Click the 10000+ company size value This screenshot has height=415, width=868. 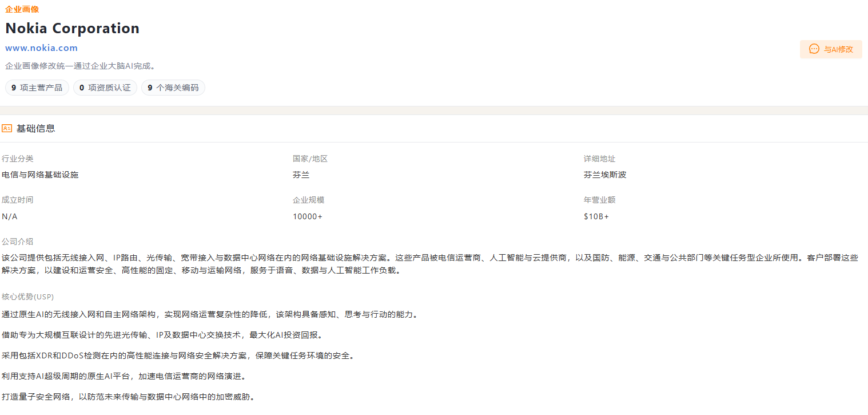(308, 216)
